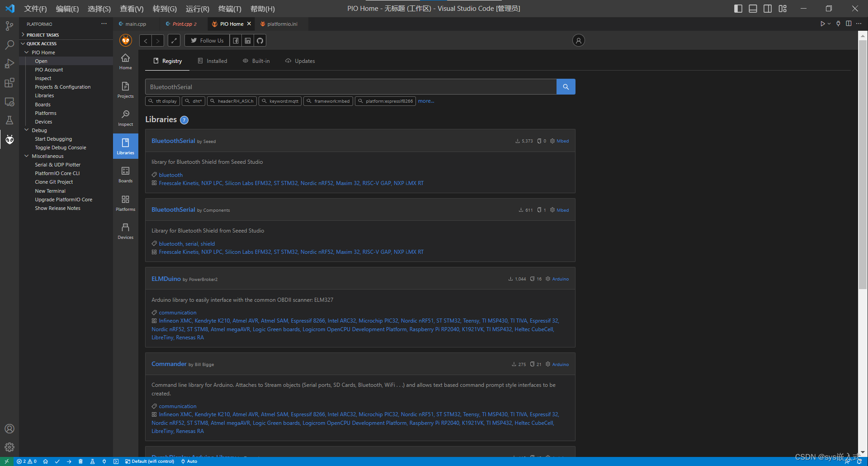Open Devices section in PIO sidebar
868x466 pixels.
pos(125,231)
